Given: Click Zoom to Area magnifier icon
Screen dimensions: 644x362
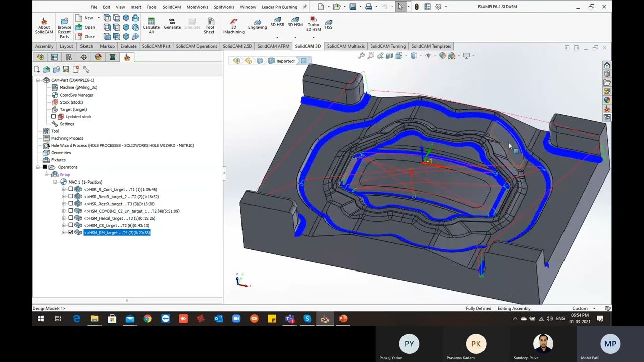Looking at the screenshot, I should coord(371,56).
